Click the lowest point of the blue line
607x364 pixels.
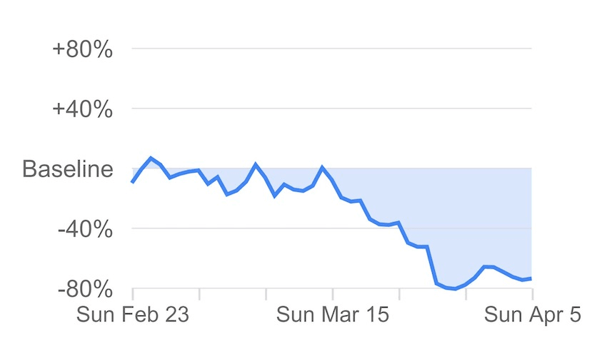(x=455, y=289)
